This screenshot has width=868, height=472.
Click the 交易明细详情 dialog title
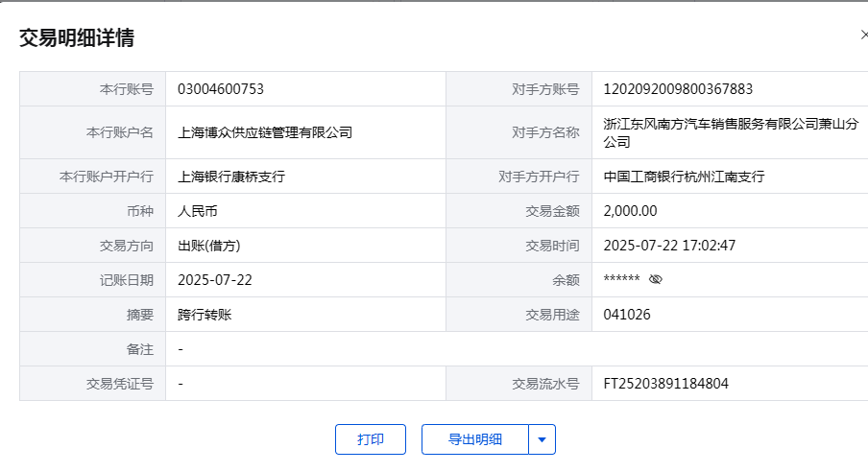[x=77, y=38]
